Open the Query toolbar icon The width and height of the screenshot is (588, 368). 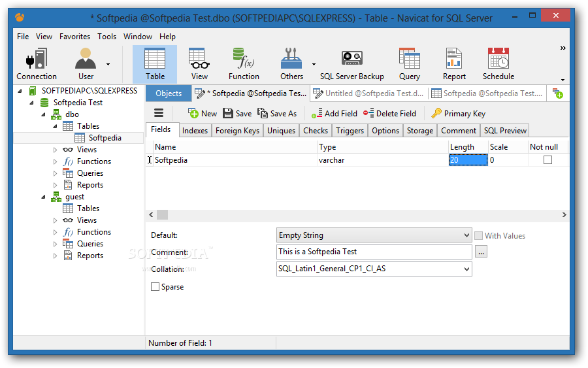(409, 64)
